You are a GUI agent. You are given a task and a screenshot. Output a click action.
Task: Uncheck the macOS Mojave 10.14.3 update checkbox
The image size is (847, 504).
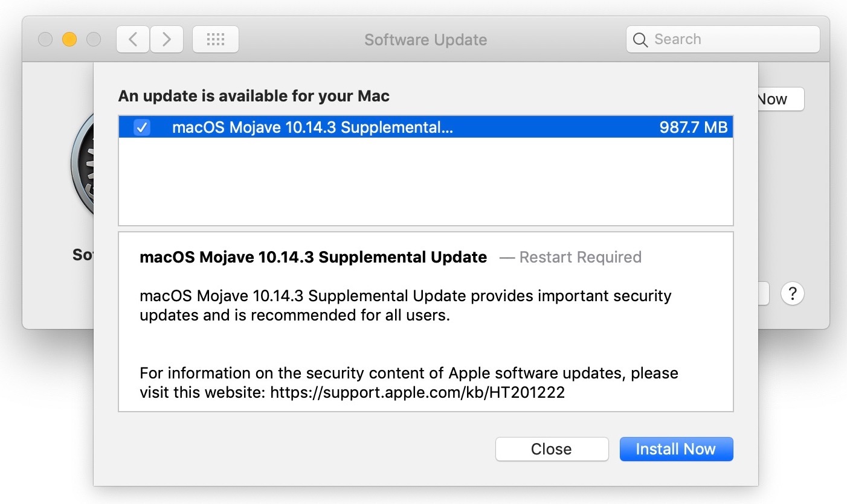[142, 127]
